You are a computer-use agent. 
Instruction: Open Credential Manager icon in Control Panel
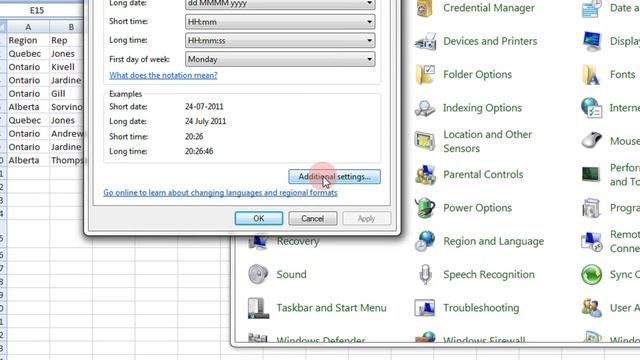[x=424, y=8]
